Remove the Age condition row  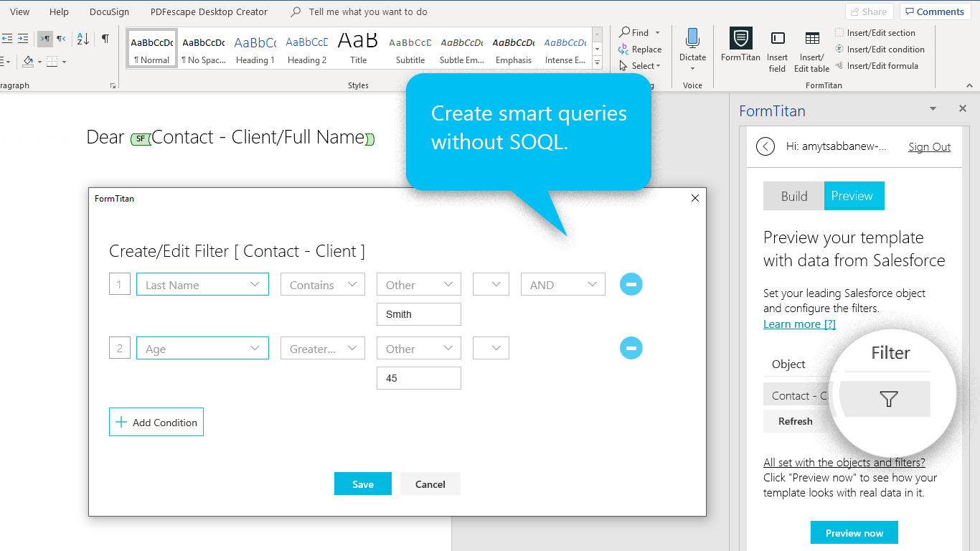click(x=631, y=349)
